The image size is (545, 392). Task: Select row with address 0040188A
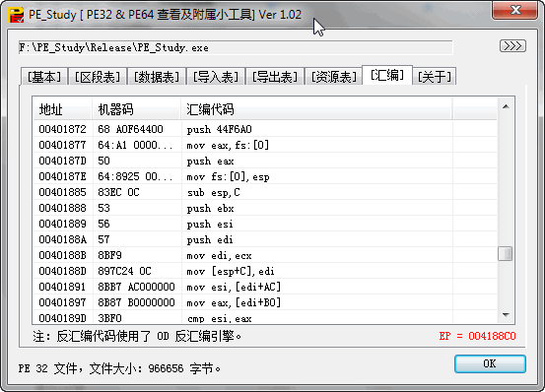click(x=265, y=239)
